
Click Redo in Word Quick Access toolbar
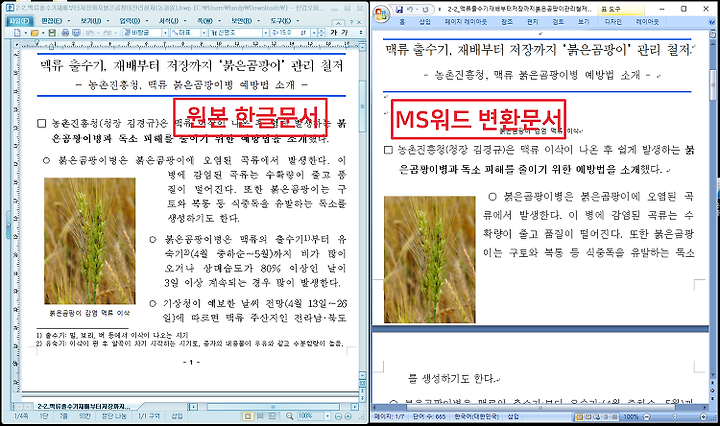[x=426, y=9]
